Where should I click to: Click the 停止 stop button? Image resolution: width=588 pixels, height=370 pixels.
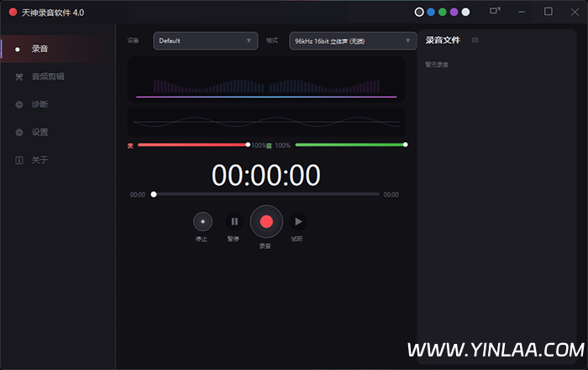click(203, 222)
